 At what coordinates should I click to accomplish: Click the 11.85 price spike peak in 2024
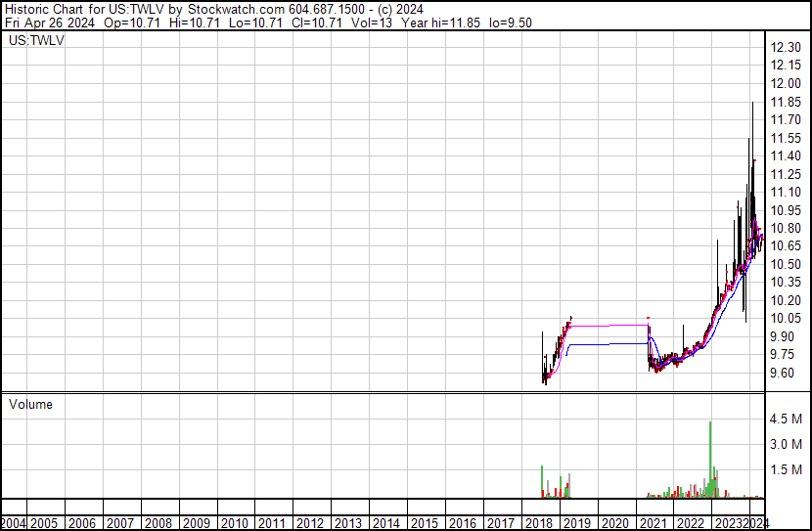[x=752, y=103]
